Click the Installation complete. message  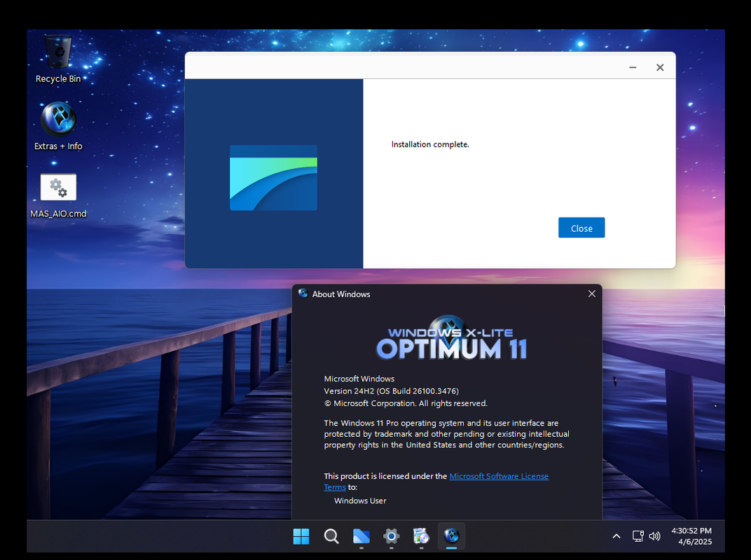pos(430,144)
